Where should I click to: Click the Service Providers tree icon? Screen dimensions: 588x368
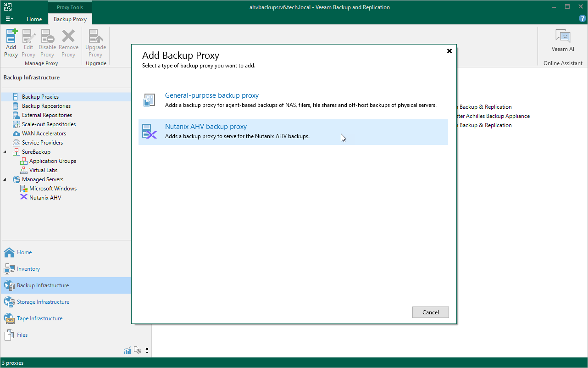[16, 143]
